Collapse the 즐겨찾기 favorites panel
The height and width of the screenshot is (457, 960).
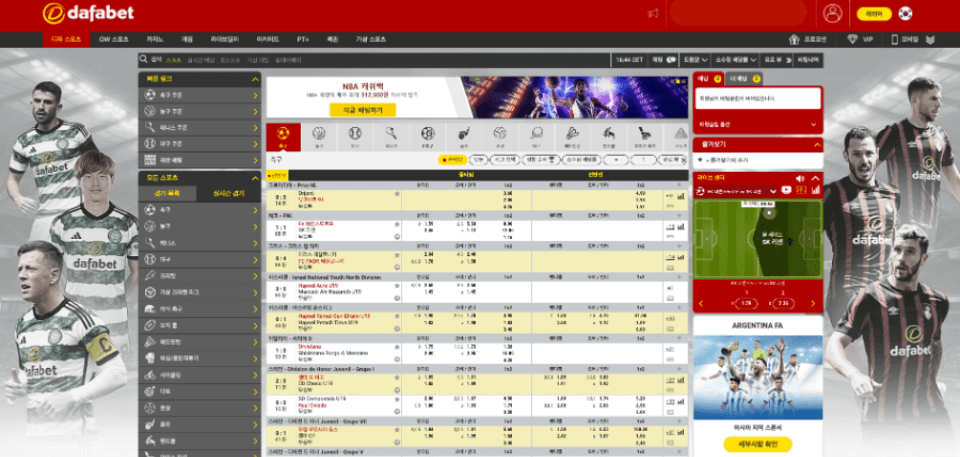[x=816, y=145]
